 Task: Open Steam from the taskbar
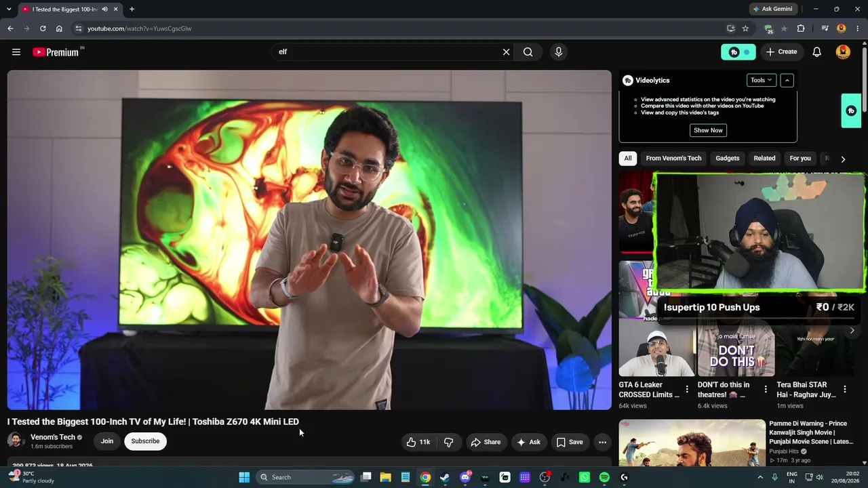(x=445, y=477)
